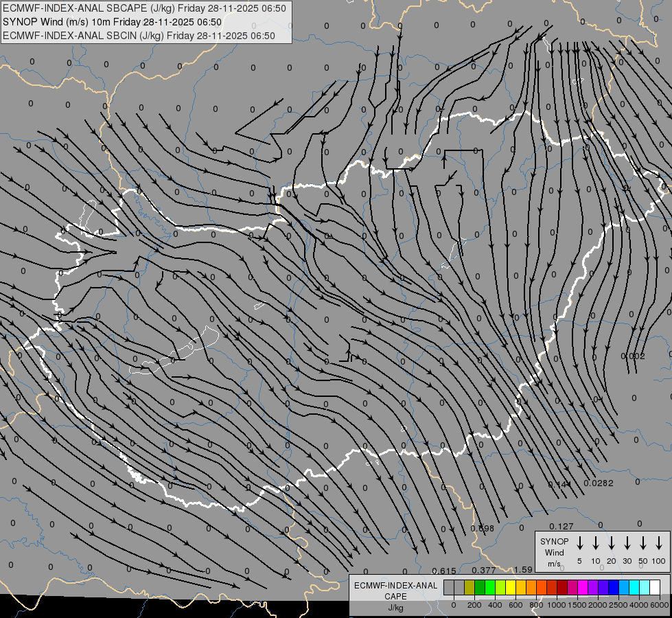Screen dimensions: 672x618
Task: Click the '2500' scale label
Action: tap(618, 605)
